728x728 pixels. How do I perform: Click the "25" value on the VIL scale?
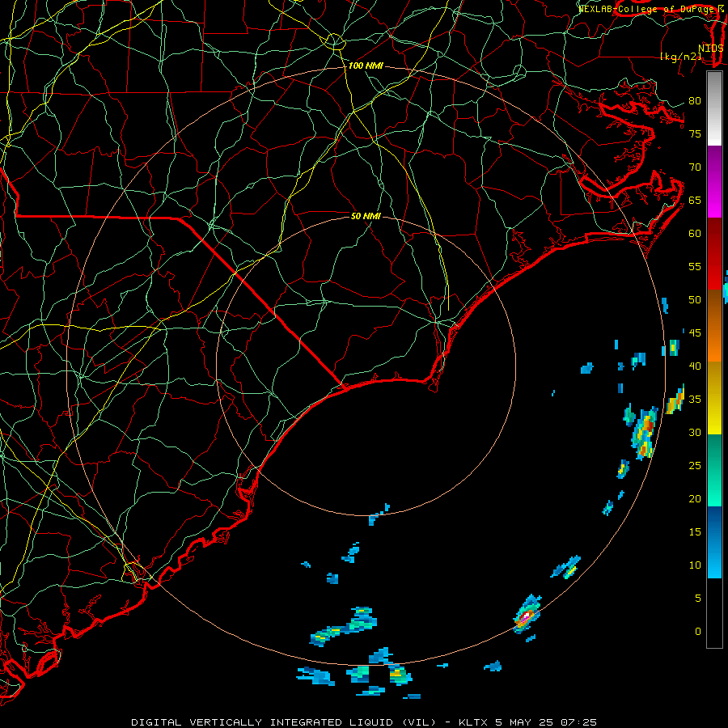695,466
